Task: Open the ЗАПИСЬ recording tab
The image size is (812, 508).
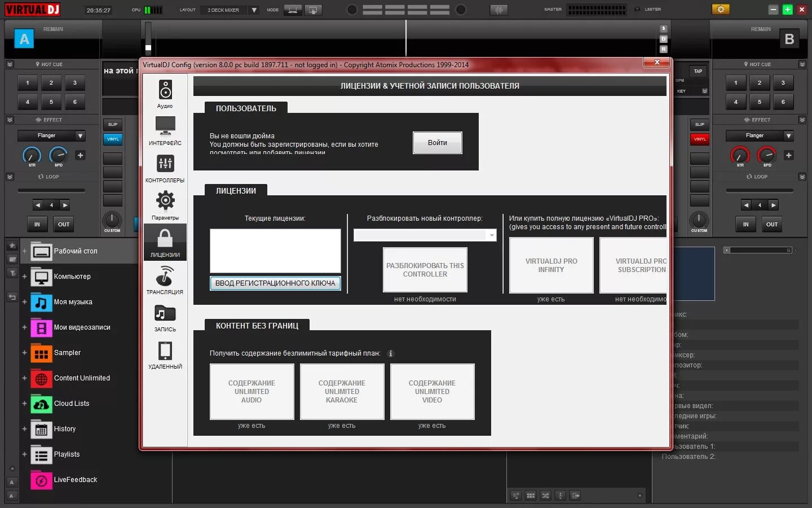Action: click(165, 317)
